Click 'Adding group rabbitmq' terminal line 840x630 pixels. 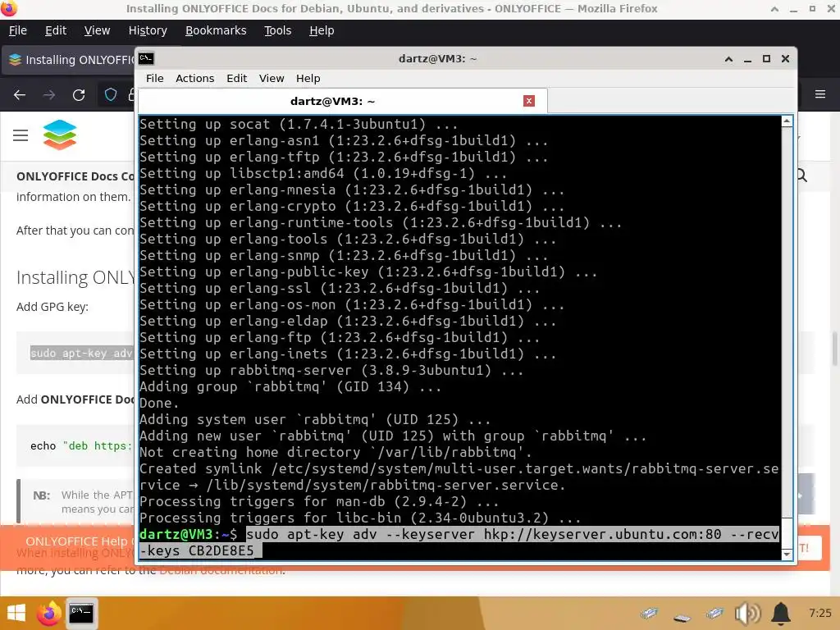290,387
